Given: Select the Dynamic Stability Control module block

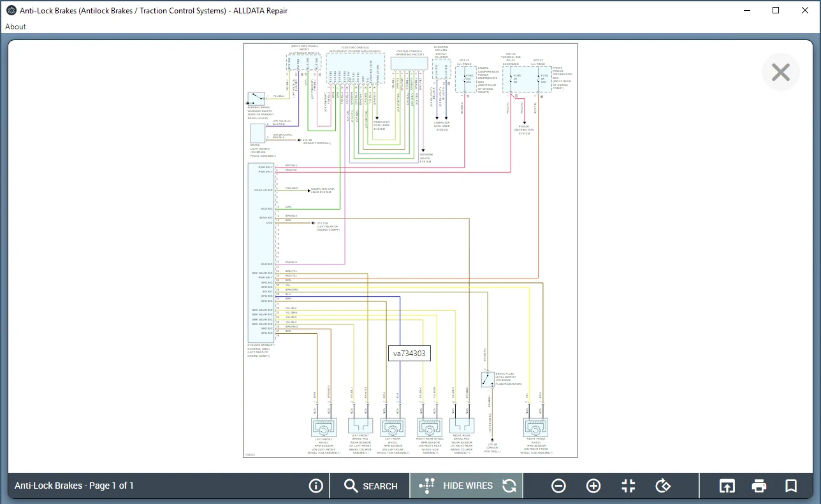Looking at the screenshot, I should 260,252.
